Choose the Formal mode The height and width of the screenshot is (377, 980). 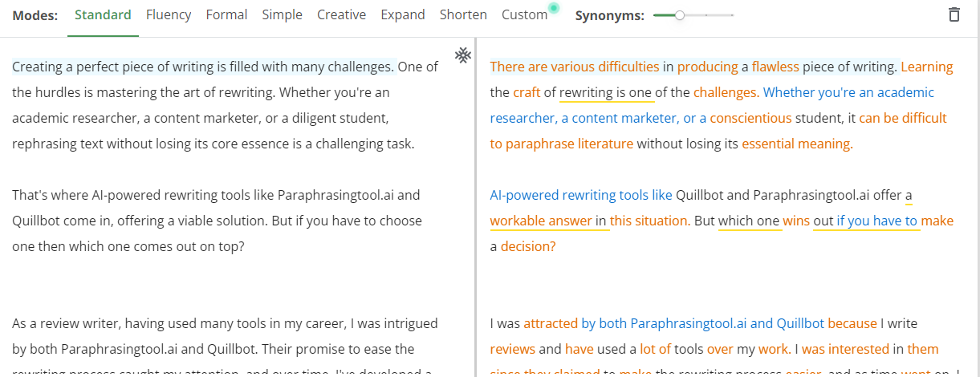click(226, 14)
